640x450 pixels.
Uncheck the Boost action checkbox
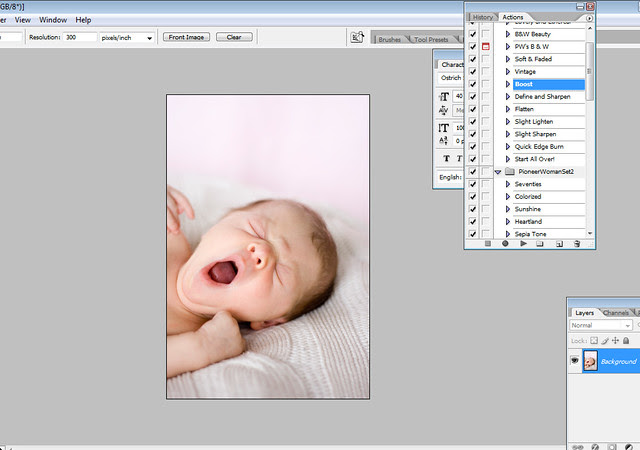coord(473,84)
